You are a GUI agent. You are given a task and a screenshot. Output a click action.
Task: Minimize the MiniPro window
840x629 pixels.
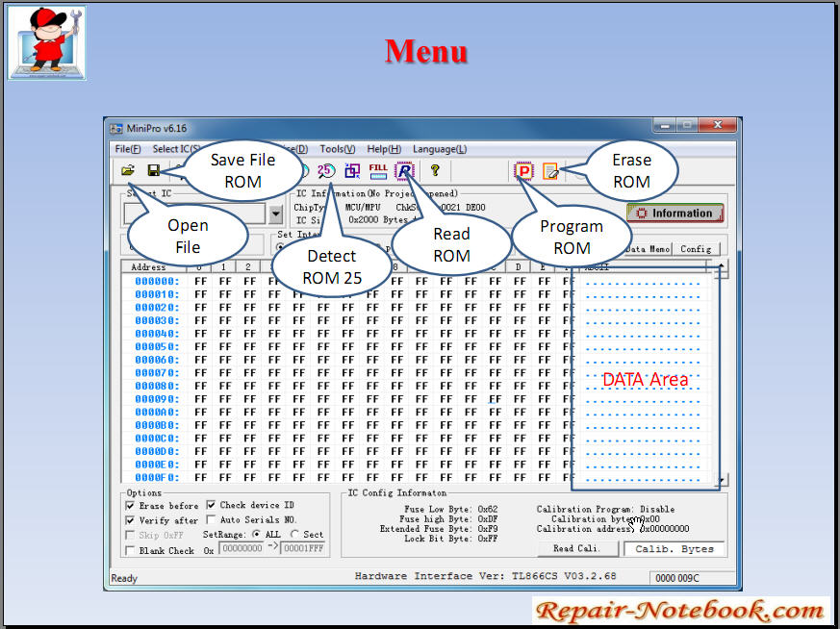click(x=665, y=126)
